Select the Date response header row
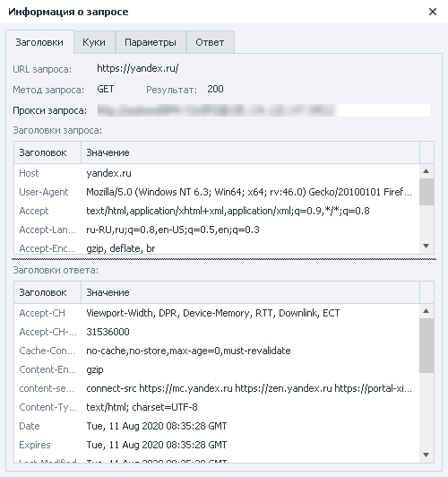448x477 pixels. tap(217, 426)
